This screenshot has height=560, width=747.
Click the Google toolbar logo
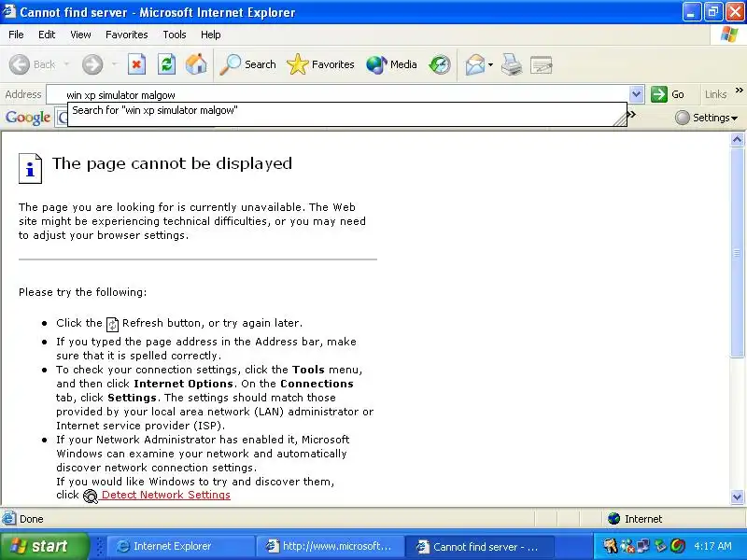28,118
